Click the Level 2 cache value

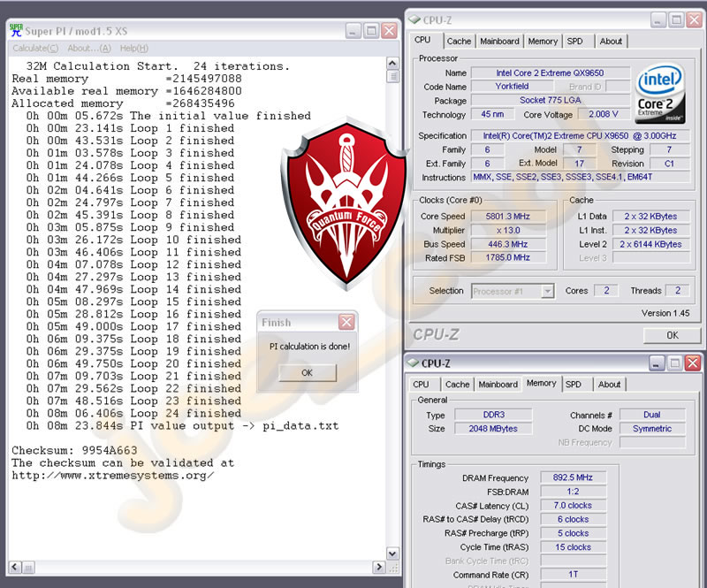650,244
